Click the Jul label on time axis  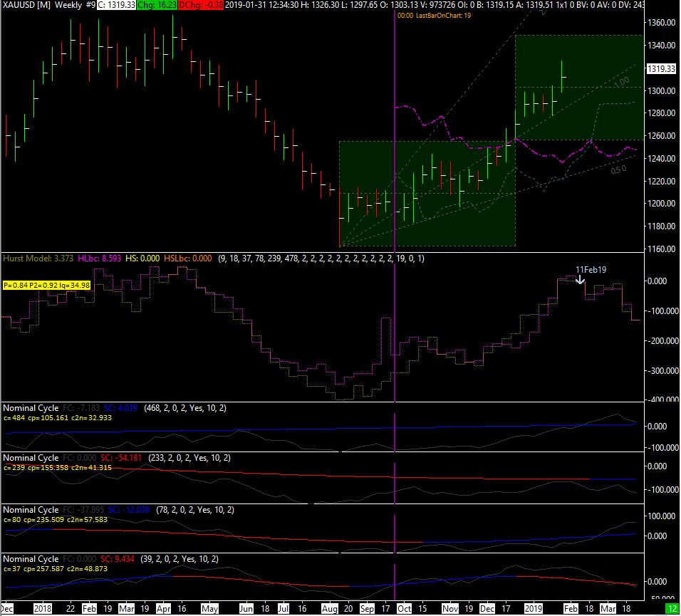click(284, 609)
